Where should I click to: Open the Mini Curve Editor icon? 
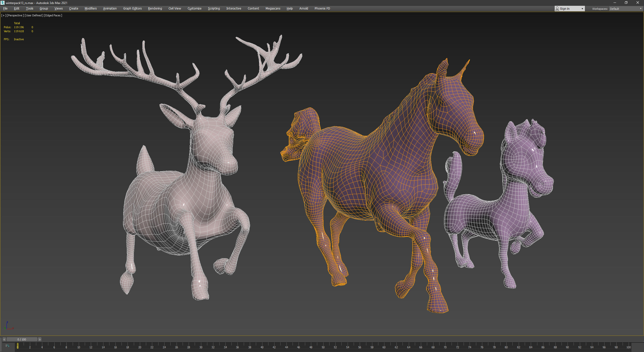pos(7,346)
